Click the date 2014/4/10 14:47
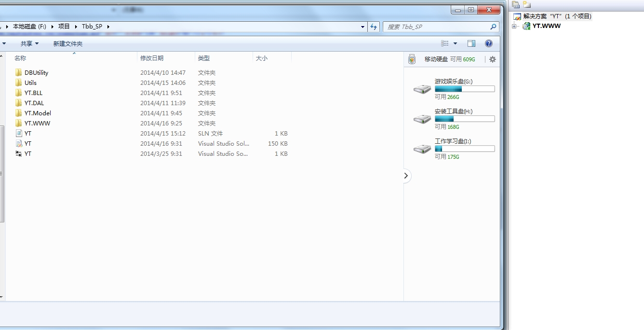644x330 pixels. click(x=163, y=72)
